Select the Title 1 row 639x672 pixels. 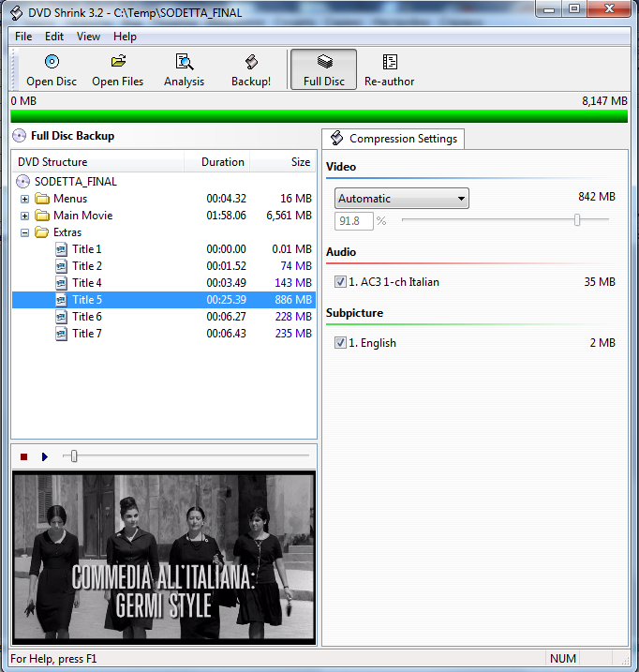coord(164,249)
